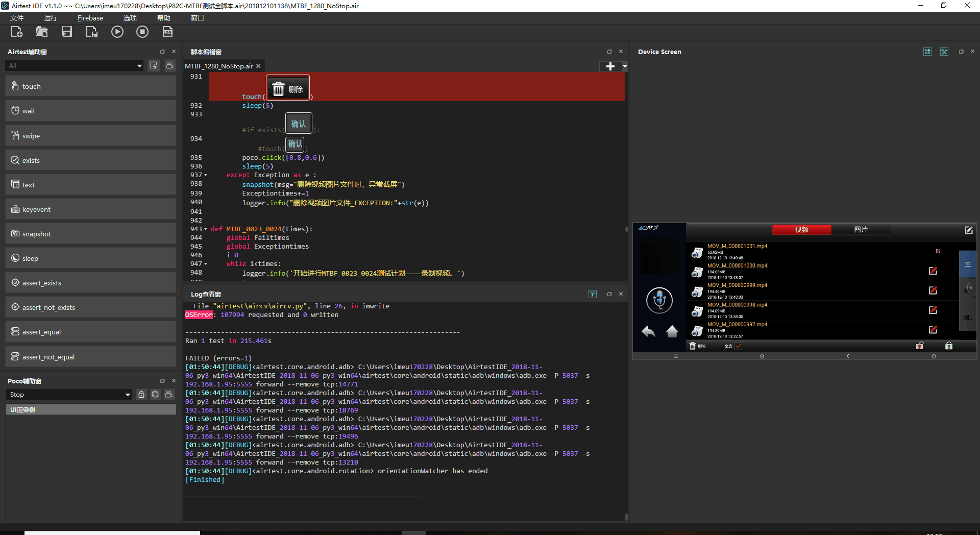980x535 pixels.
Task: Refresh the Poco UI tree
Action: click(155, 394)
